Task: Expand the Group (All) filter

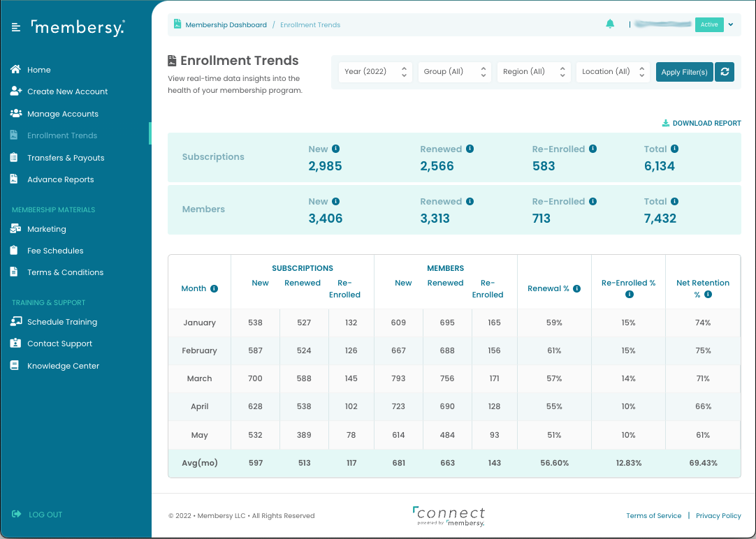Action: coord(454,72)
